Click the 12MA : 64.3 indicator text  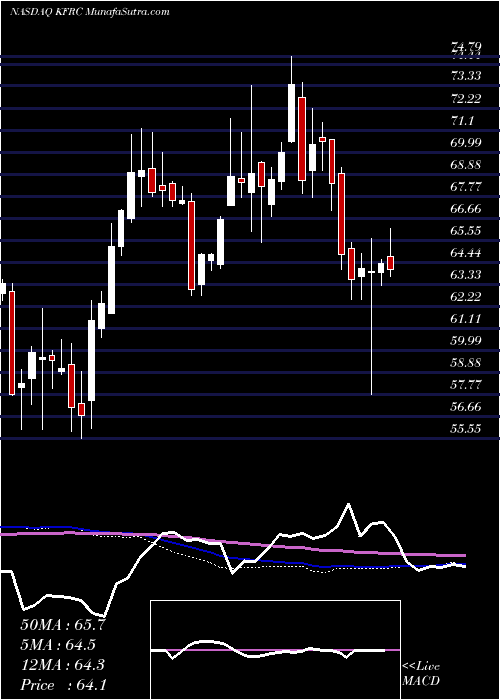pos(62,665)
